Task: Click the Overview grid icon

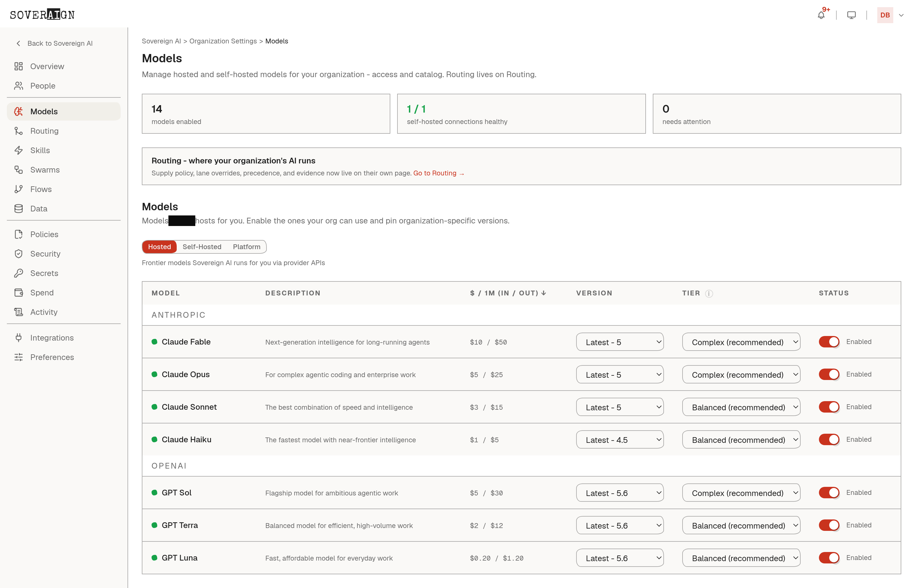Action: point(18,67)
